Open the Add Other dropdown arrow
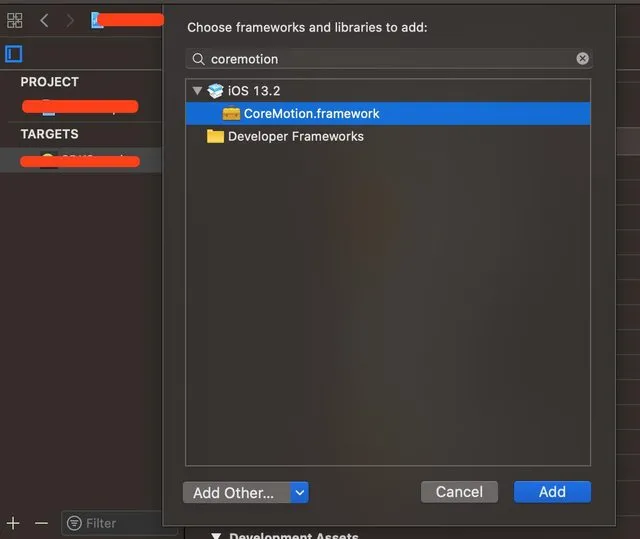The image size is (640, 539). click(300, 492)
